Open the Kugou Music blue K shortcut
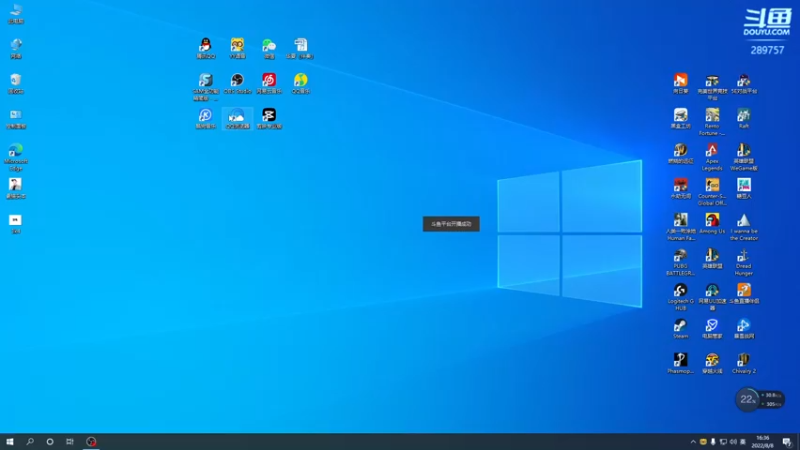 pos(206,118)
